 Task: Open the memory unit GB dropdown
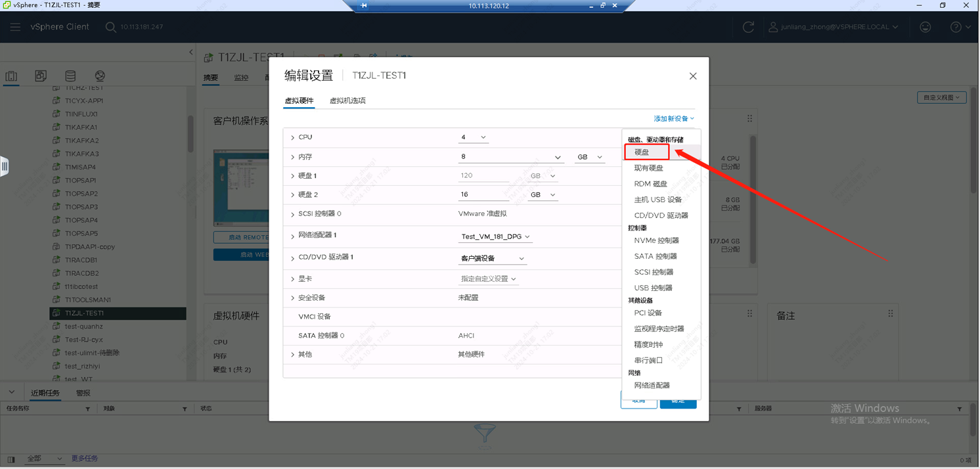click(x=589, y=157)
